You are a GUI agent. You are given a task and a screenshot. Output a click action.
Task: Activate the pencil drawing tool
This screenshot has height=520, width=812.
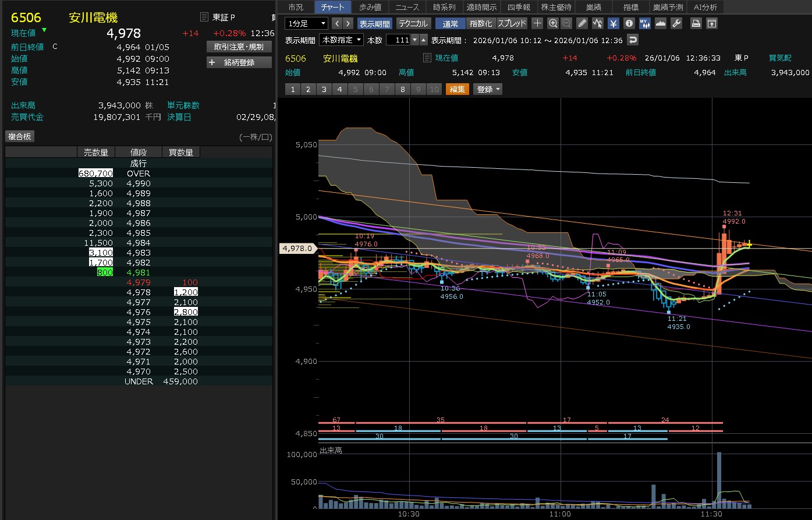[582, 23]
